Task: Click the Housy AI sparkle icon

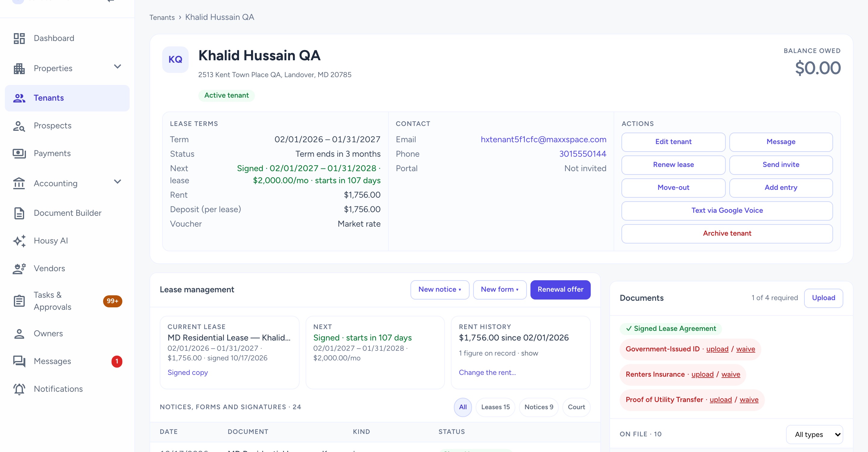Action: (x=19, y=241)
